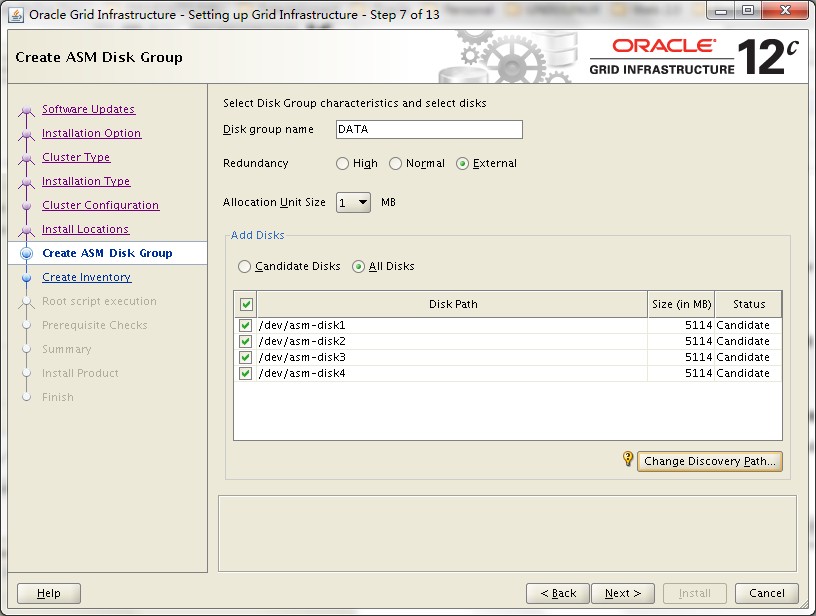The width and height of the screenshot is (816, 616).
Task: Cancel the installation
Action: pyautogui.click(x=767, y=593)
